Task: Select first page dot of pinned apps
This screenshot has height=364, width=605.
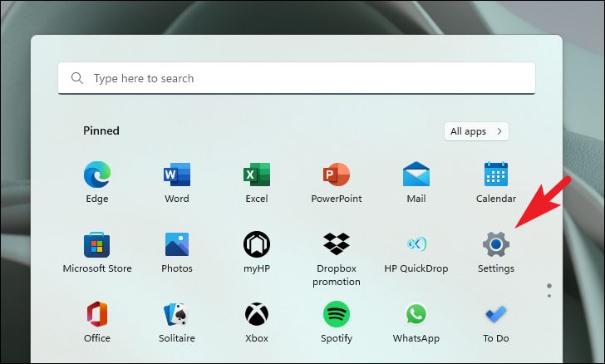Action: [x=549, y=286]
